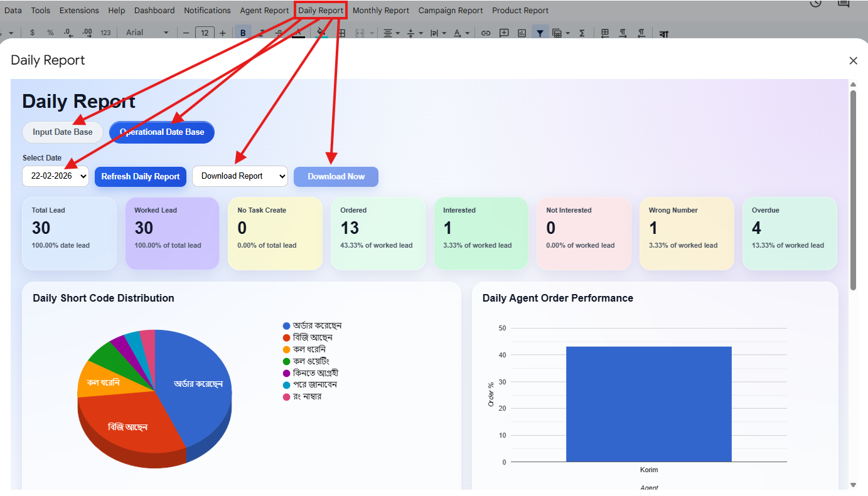This screenshot has height=496, width=868.
Task: Click the functions sigma icon
Action: click(582, 33)
